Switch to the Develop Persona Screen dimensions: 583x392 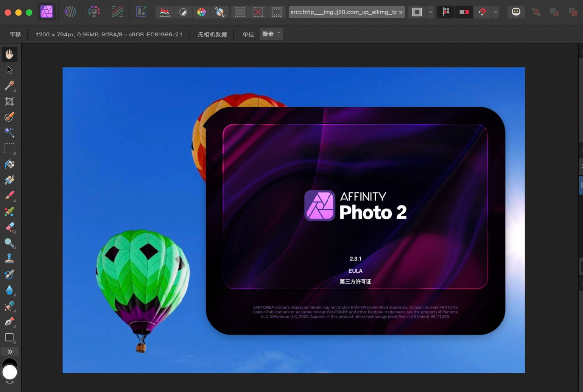pyautogui.click(x=94, y=12)
